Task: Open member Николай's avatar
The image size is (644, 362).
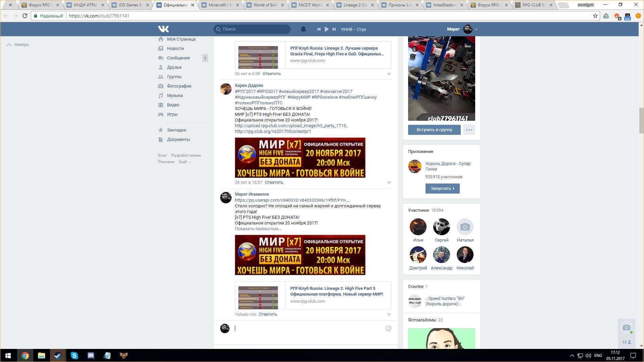Action: tap(465, 255)
